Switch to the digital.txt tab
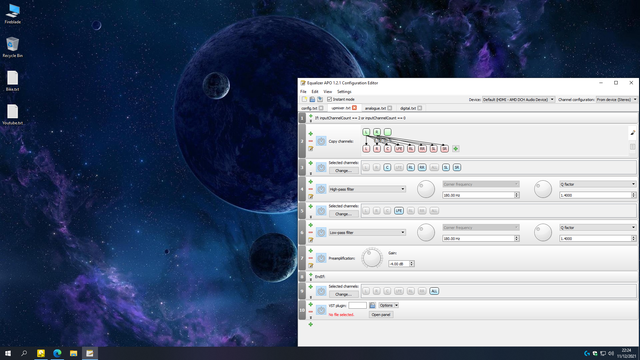640x360 pixels. coord(411,108)
